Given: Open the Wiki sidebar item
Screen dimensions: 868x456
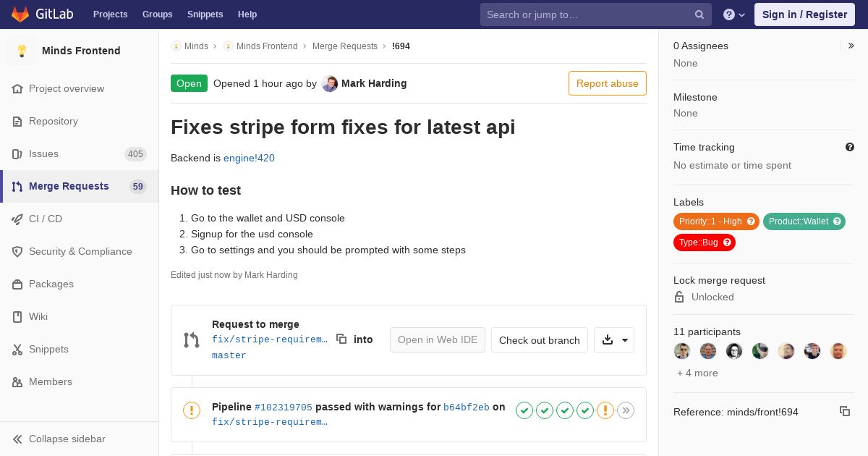Looking at the screenshot, I should click(80, 316).
